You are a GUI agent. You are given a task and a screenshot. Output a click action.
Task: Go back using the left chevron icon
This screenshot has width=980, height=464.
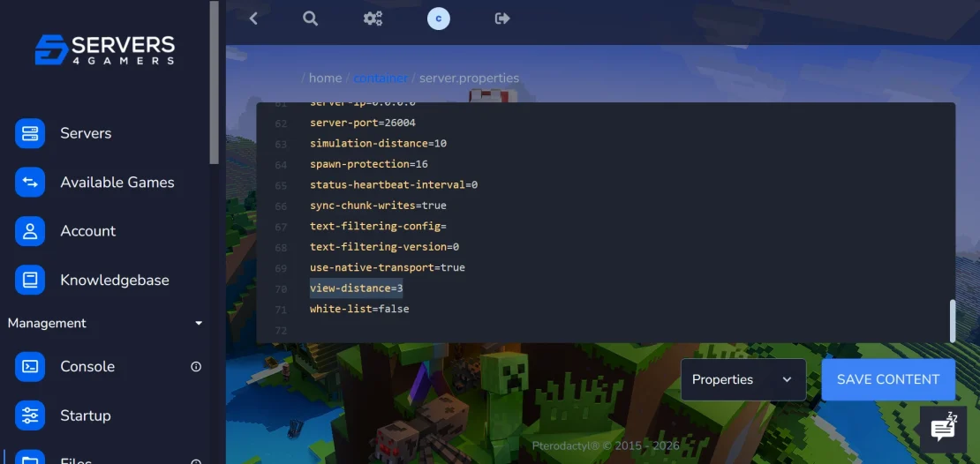253,19
